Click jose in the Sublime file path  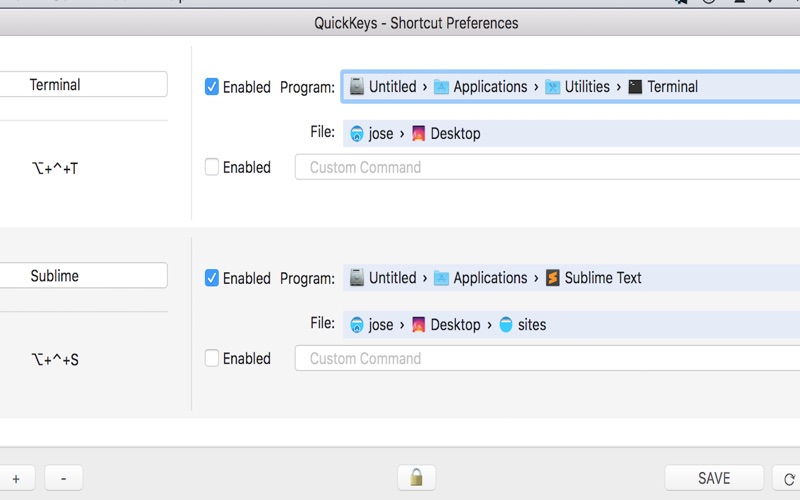[381, 325]
